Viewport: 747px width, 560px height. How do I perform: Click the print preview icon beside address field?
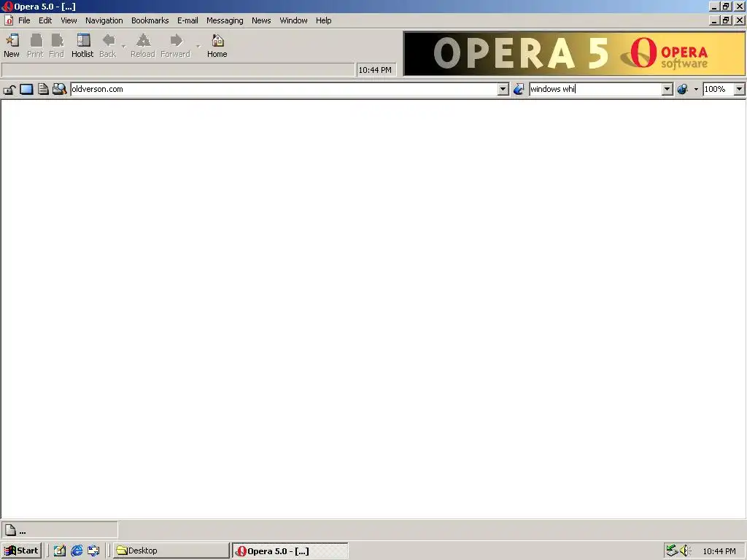click(x=60, y=89)
